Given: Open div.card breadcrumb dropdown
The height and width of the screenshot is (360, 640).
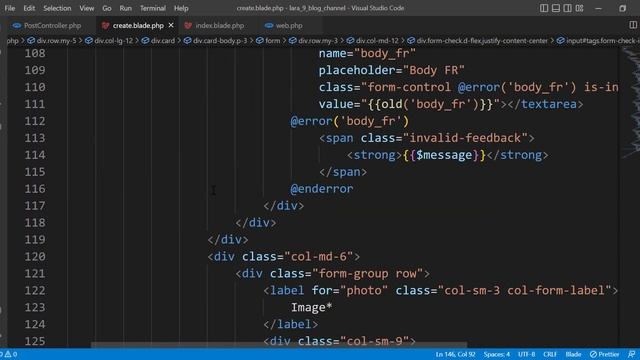Looking at the screenshot, I should point(158,41).
